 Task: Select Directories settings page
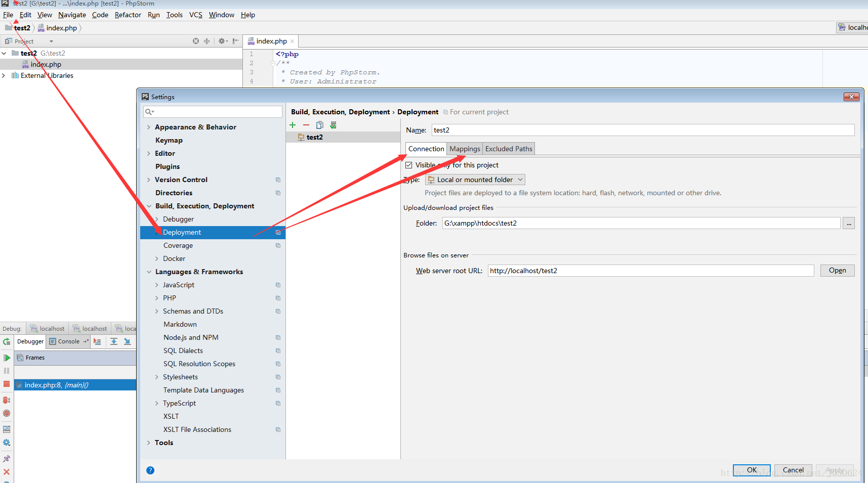[x=174, y=193]
